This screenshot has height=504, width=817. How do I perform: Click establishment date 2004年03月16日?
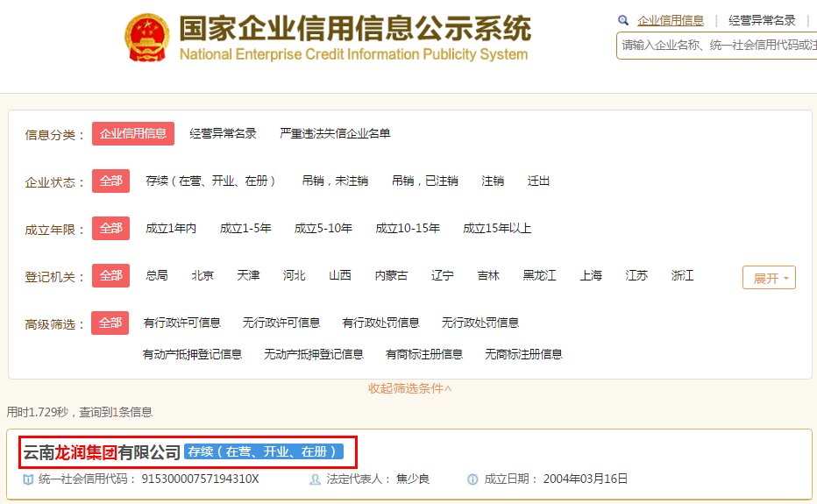tap(585, 479)
